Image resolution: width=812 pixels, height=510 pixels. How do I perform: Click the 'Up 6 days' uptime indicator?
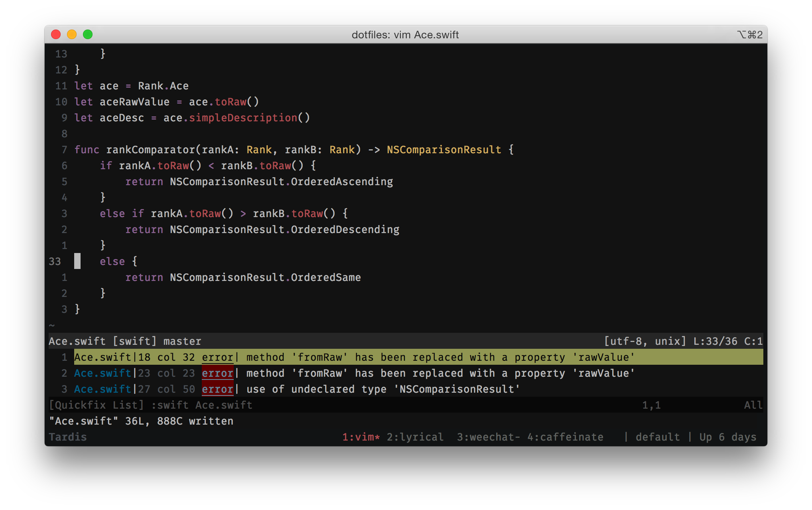coord(727,437)
